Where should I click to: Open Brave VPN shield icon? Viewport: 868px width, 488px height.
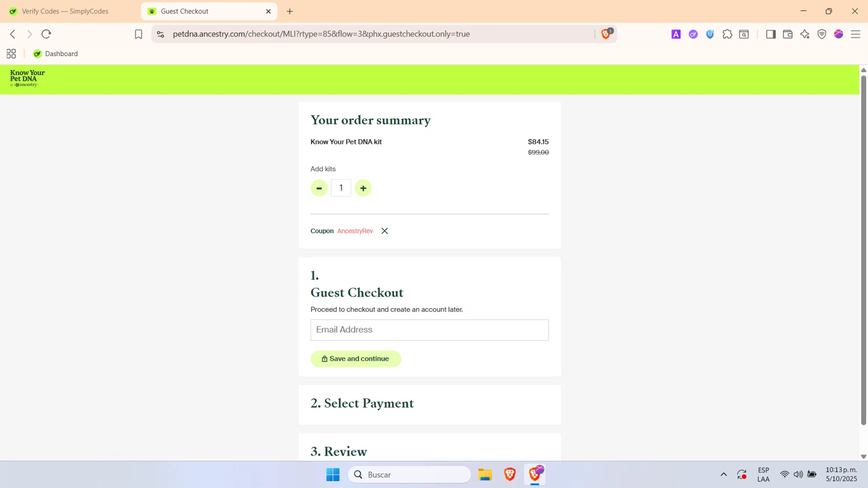click(x=822, y=35)
